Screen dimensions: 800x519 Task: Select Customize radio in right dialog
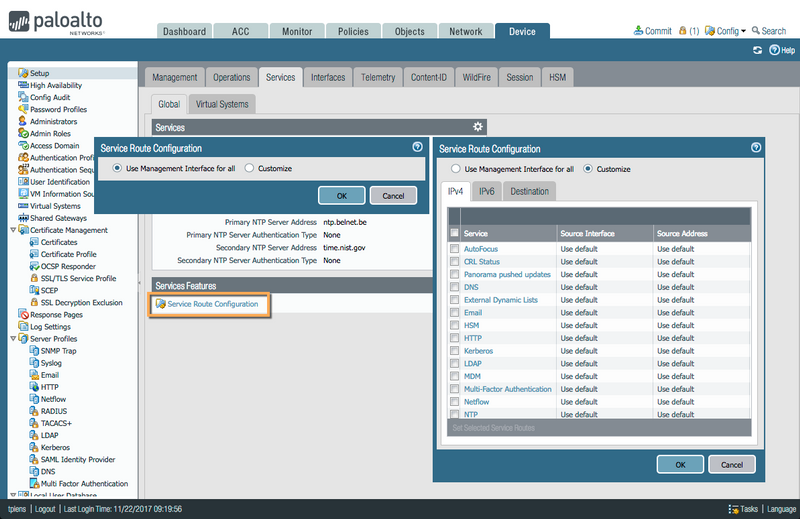[x=588, y=168]
